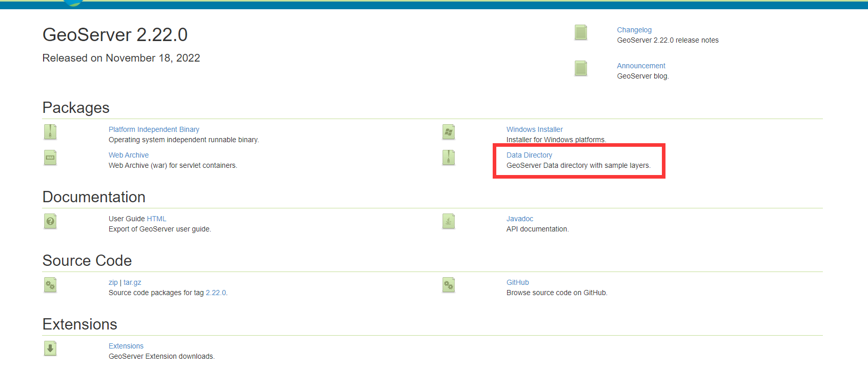
Task: Click the Windows Installer icon
Action: point(449,132)
